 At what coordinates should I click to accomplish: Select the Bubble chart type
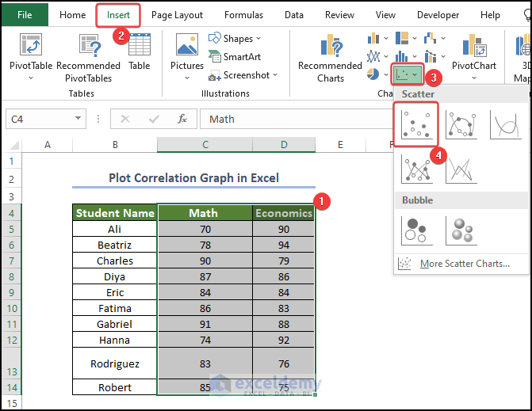(x=417, y=230)
